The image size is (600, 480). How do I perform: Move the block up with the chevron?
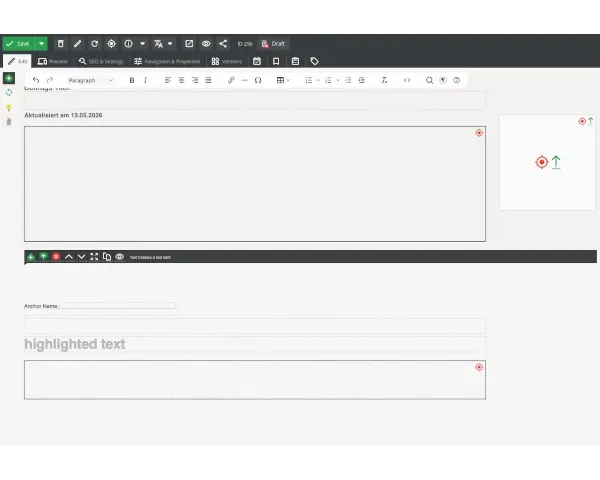[69, 256]
